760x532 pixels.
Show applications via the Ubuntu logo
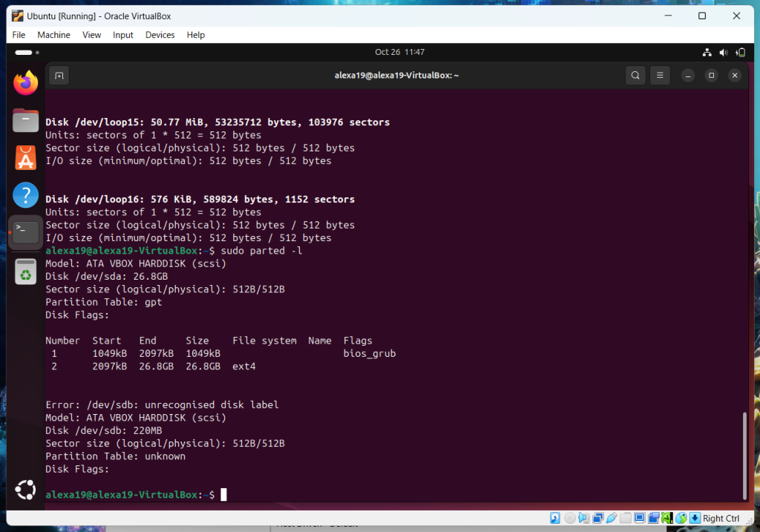[x=26, y=490]
